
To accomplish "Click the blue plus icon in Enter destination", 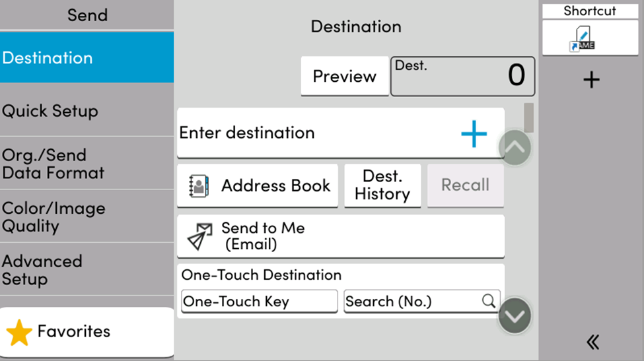I will (474, 133).
